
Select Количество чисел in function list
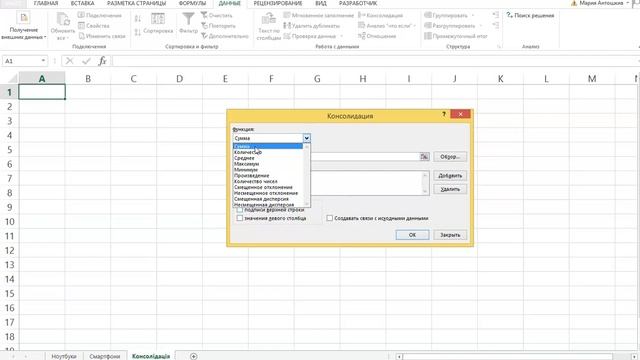[x=268, y=181]
